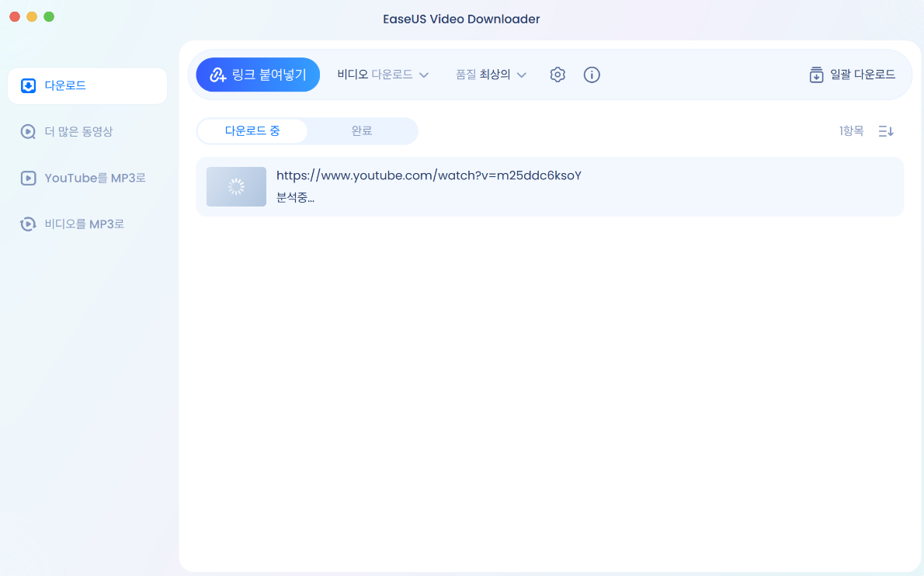Open settings via the gear icon
924x576 pixels.
tap(558, 75)
